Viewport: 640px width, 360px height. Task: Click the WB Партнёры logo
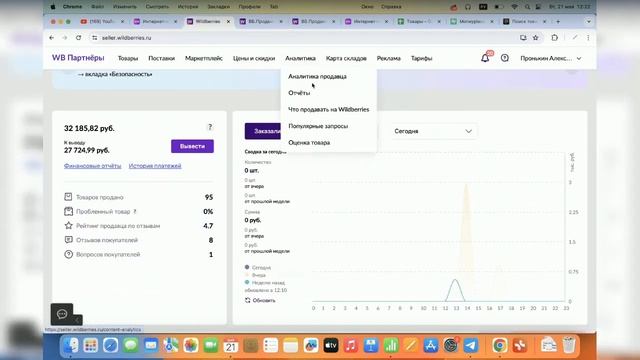pyautogui.click(x=78, y=58)
